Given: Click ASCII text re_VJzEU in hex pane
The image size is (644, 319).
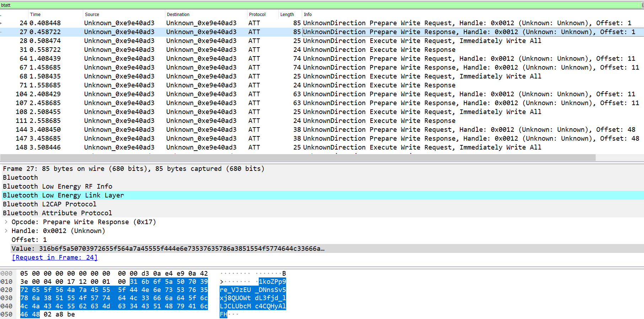Looking at the screenshot, I should (x=235, y=290).
